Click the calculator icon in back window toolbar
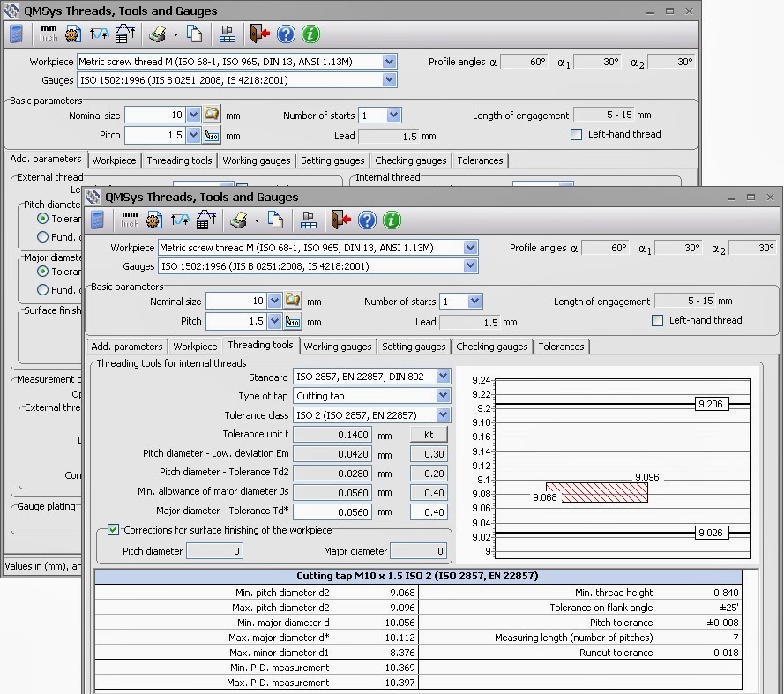Screen dimensions: 784x694 pyautogui.click(x=17, y=34)
